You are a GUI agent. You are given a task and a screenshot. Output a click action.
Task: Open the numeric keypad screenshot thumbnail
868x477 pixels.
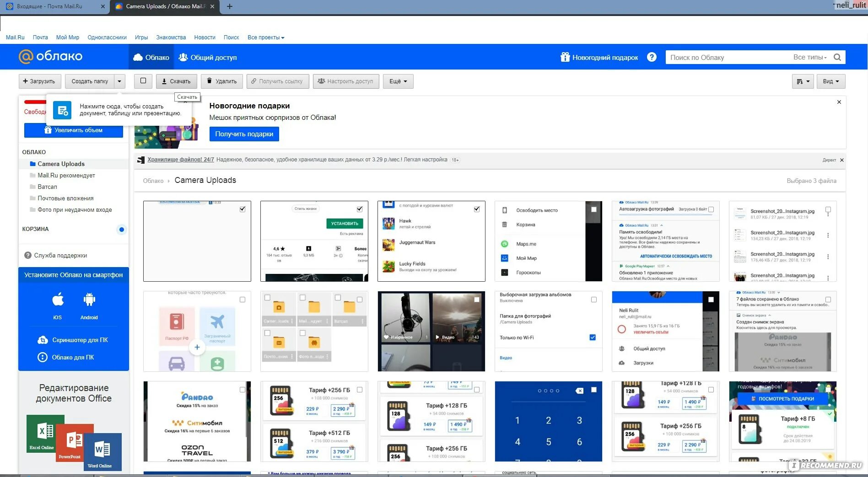tap(548, 421)
